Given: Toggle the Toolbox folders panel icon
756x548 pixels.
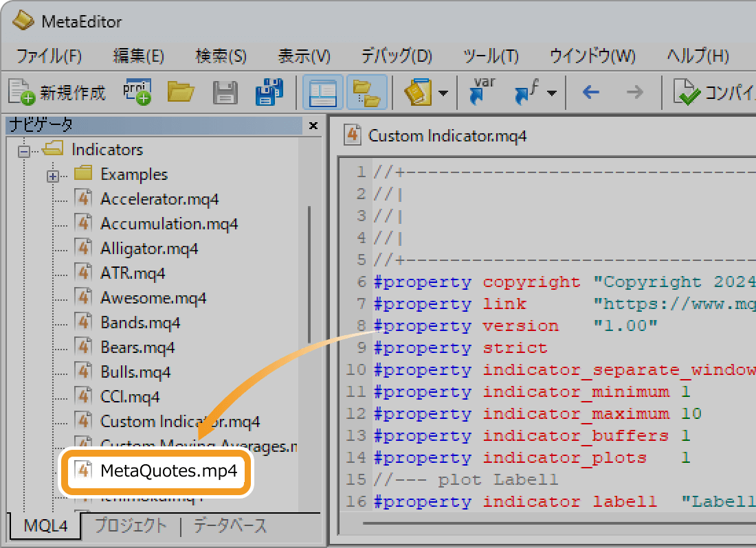Looking at the screenshot, I should (366, 92).
